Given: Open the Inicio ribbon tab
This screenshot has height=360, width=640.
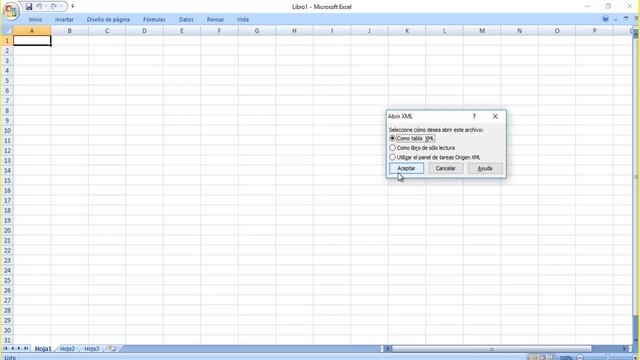Looking at the screenshot, I should point(35,20).
